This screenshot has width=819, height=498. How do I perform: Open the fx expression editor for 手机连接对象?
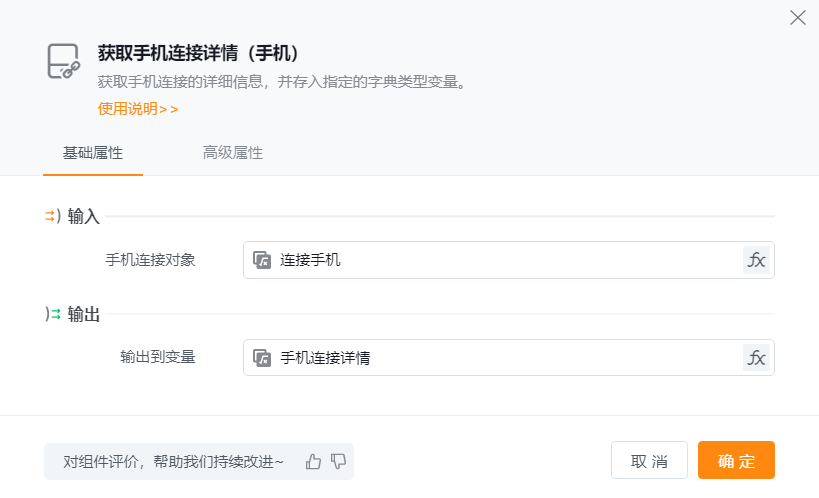(x=757, y=260)
